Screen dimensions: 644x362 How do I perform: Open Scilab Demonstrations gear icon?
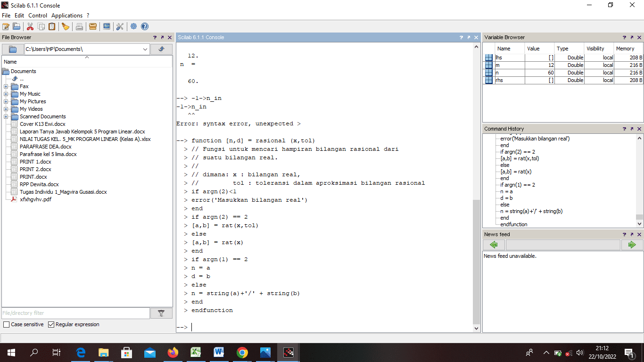(x=134, y=26)
